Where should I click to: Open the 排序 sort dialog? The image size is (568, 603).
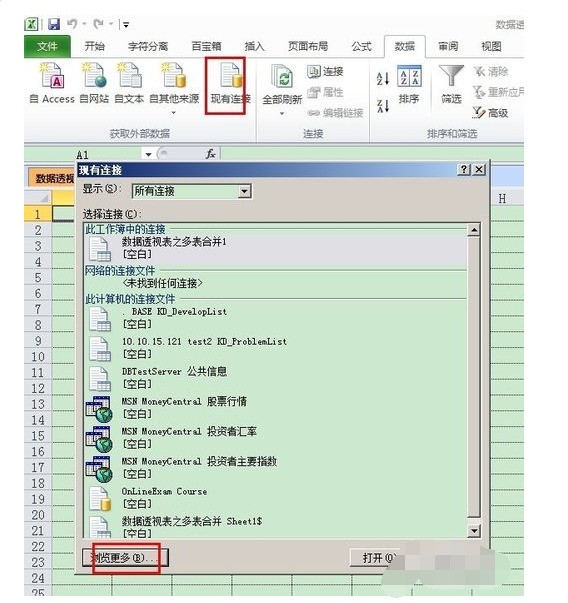tap(409, 85)
